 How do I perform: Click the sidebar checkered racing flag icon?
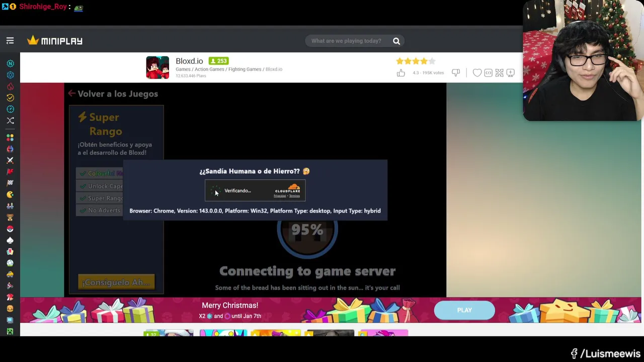[x=10, y=183]
